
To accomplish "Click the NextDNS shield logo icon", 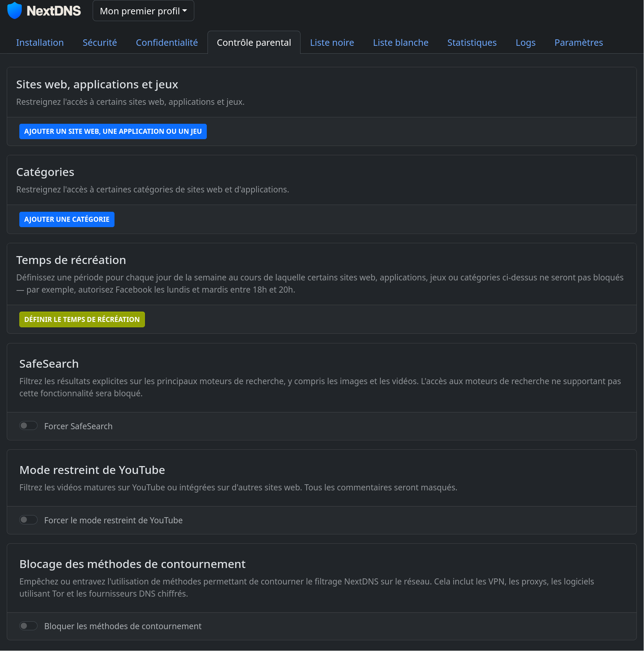I will [15, 10].
